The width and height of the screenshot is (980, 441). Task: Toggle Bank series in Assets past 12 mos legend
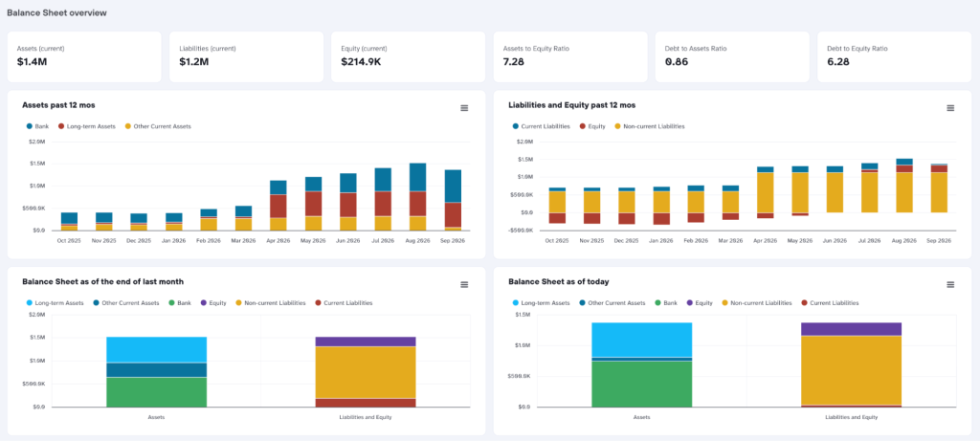pos(36,126)
